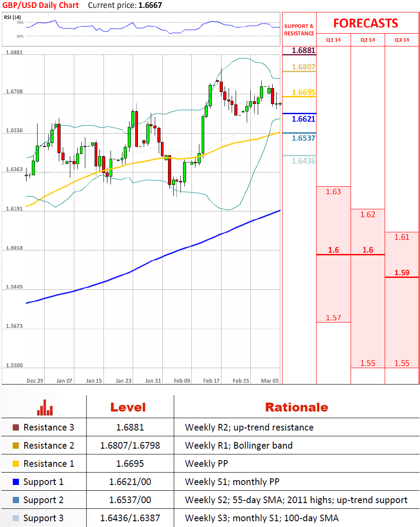Select the Support 1 row label
Image resolution: width=420 pixels, height=527 pixels.
click(x=43, y=482)
